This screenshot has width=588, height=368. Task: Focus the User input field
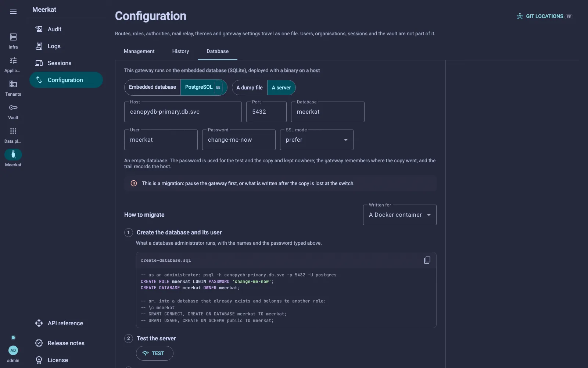[161, 140]
